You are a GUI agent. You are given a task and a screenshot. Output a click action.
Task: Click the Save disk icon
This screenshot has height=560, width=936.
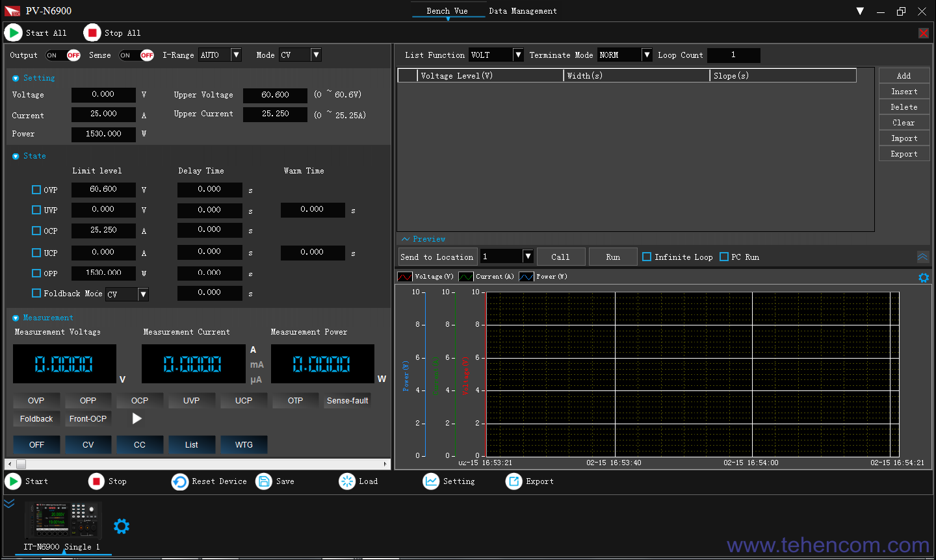(x=263, y=481)
